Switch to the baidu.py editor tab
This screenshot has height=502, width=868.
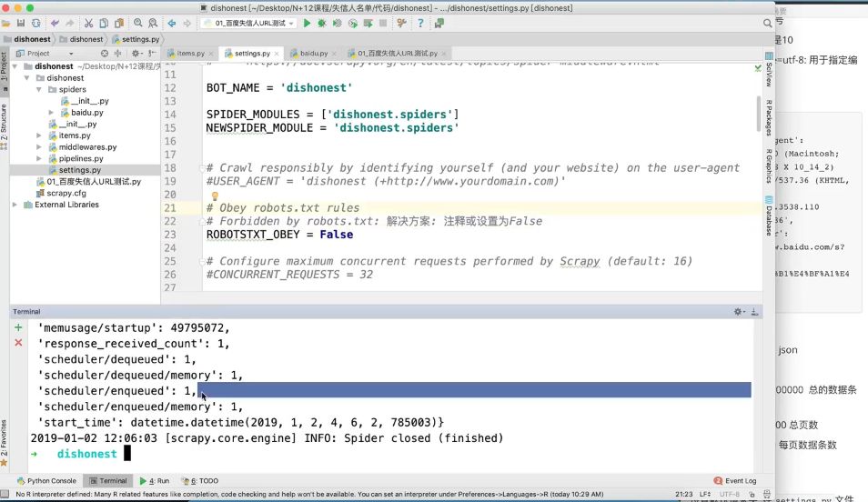312,54
